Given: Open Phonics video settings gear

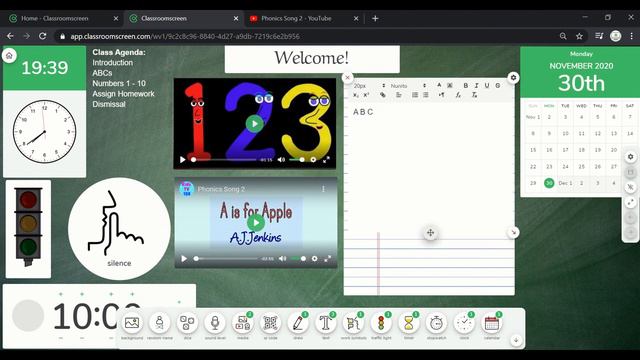Looking at the screenshot, I should [314, 259].
